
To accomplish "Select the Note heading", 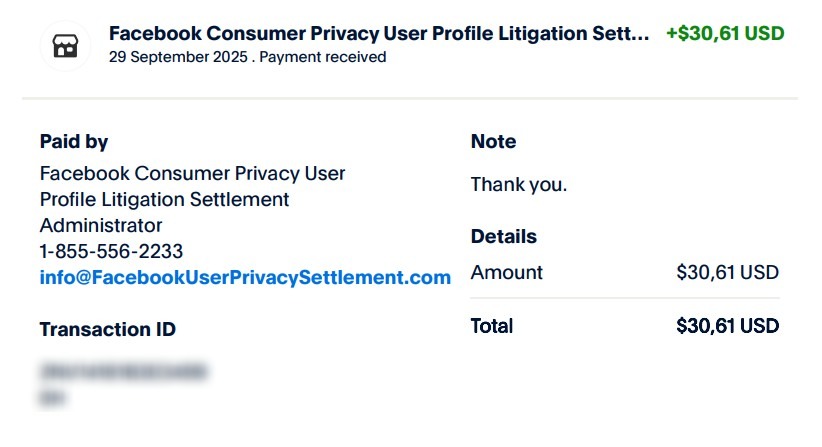I will click(493, 142).
